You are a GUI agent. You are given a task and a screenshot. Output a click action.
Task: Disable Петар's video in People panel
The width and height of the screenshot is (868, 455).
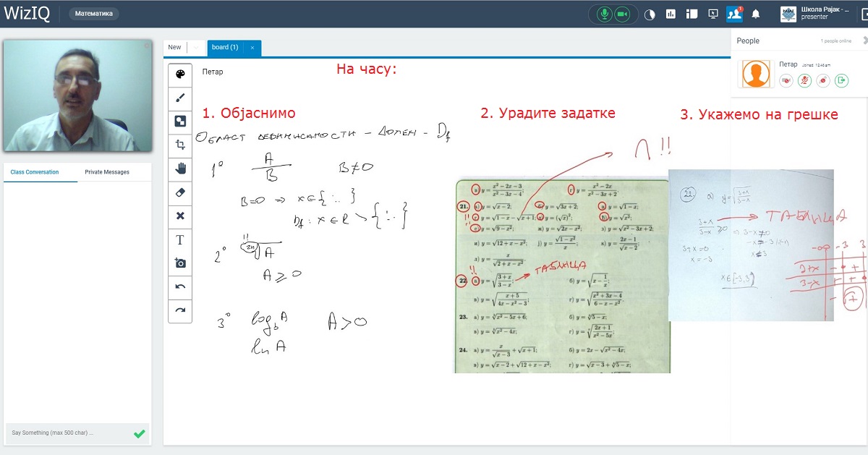click(786, 80)
